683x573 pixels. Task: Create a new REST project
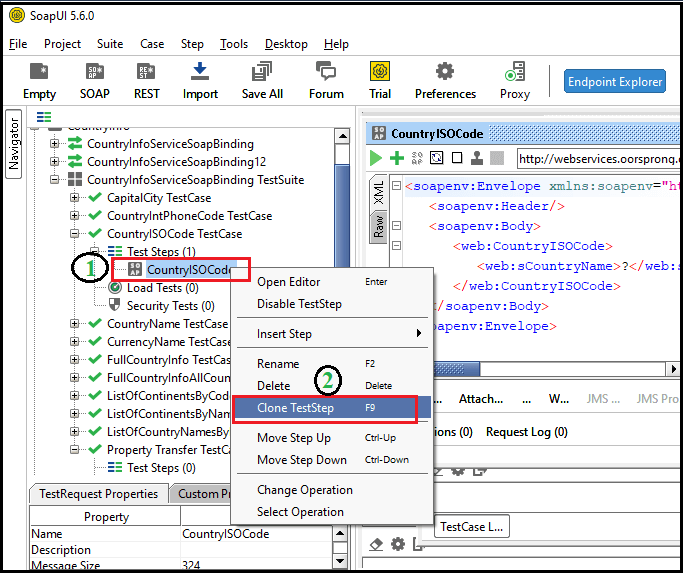tap(146, 81)
